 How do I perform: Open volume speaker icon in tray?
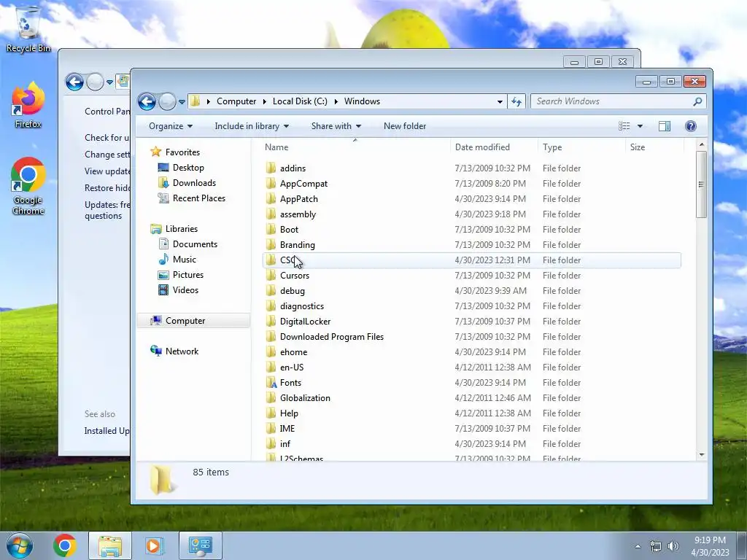coord(673,546)
